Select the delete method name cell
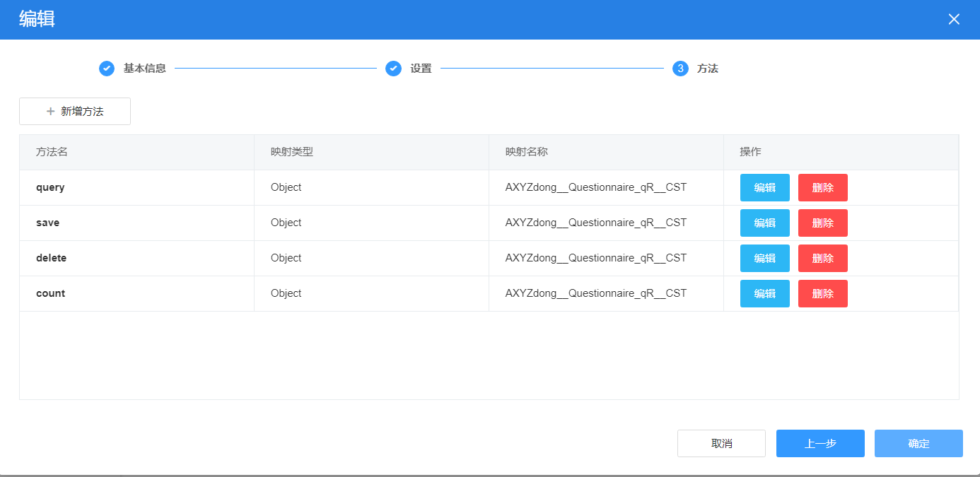This screenshot has height=477, width=980. (x=136, y=259)
